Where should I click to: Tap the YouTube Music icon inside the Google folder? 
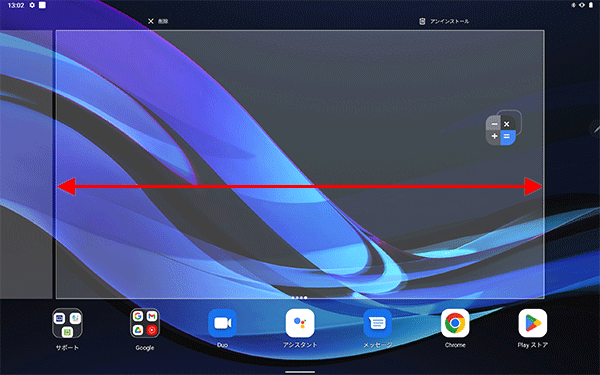(152, 330)
